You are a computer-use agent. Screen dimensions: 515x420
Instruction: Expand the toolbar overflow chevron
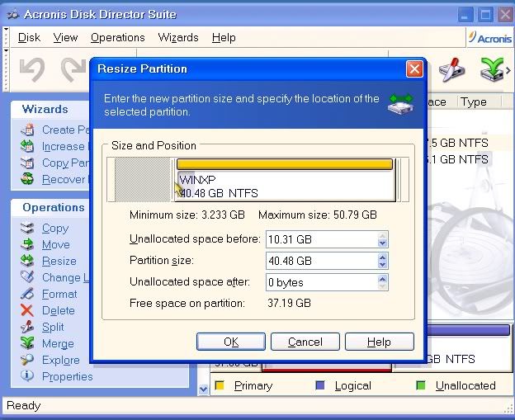(x=508, y=70)
